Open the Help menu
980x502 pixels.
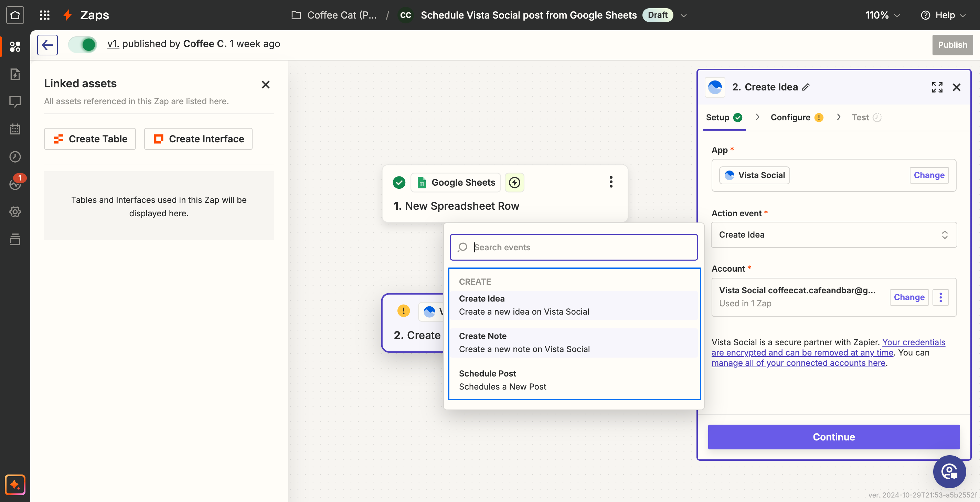click(x=943, y=15)
